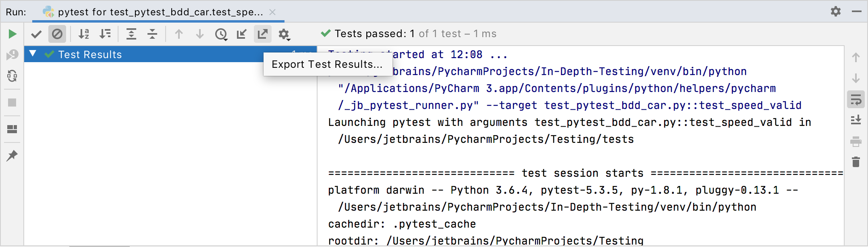The width and height of the screenshot is (868, 247).
Task: Click the Export Test Results toolbar icon
Action: pos(263,34)
